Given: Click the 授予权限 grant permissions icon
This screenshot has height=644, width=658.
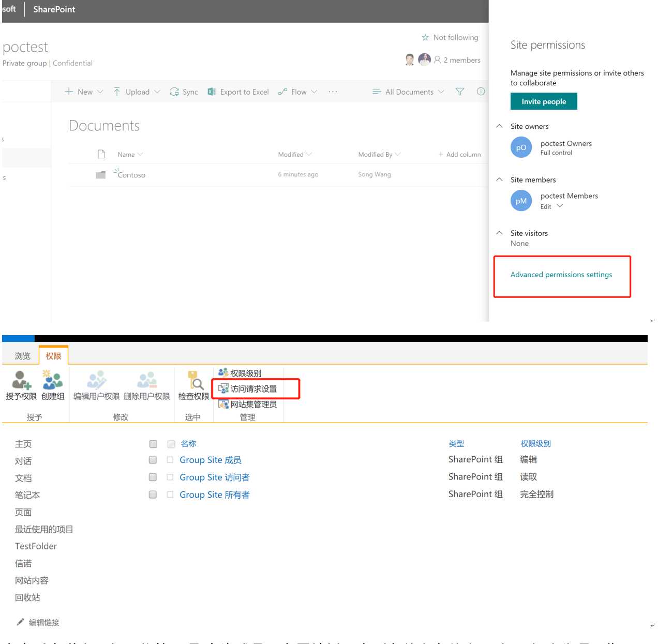Looking at the screenshot, I should [x=21, y=380].
